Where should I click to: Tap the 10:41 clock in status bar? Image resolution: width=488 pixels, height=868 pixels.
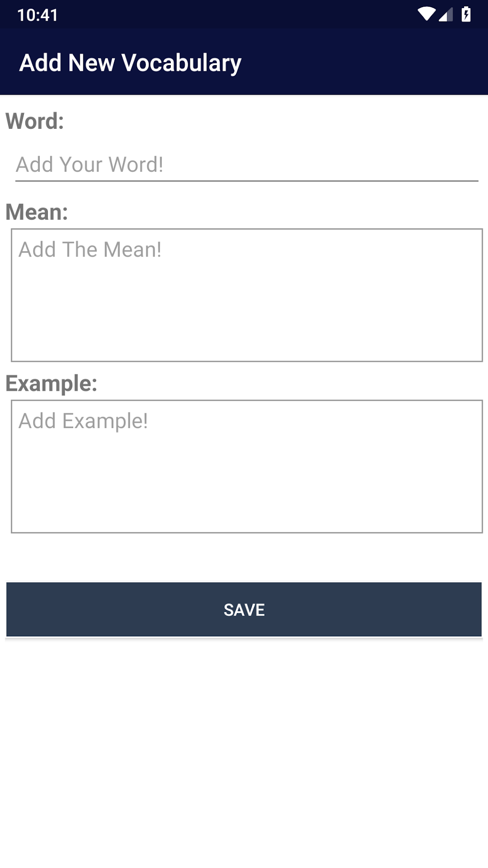pos(37,15)
